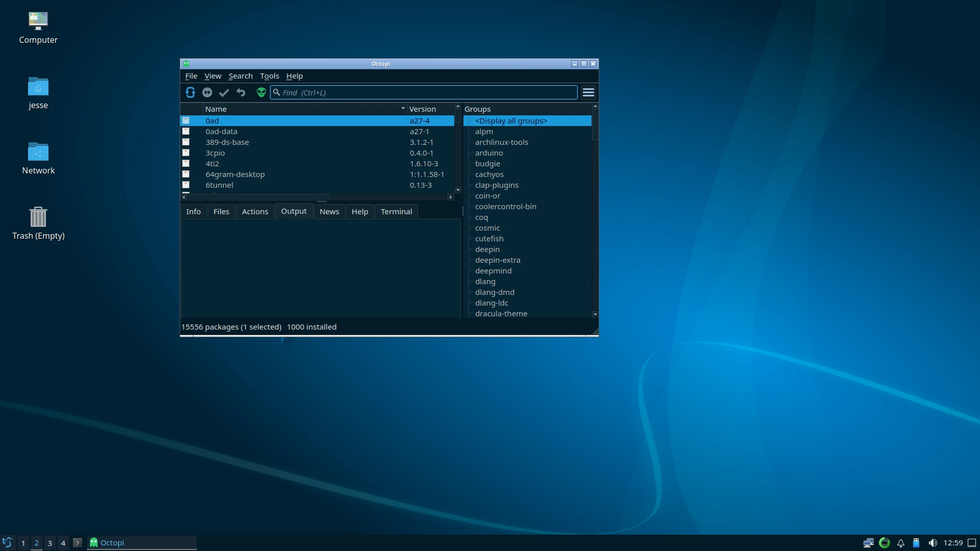
Task: Apply pending actions with the checkmark icon
Action: (x=224, y=92)
